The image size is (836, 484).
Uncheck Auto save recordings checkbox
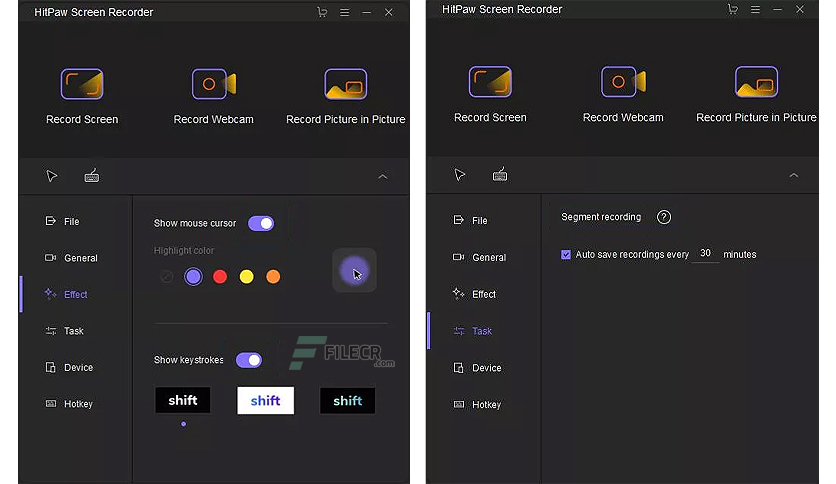point(566,255)
